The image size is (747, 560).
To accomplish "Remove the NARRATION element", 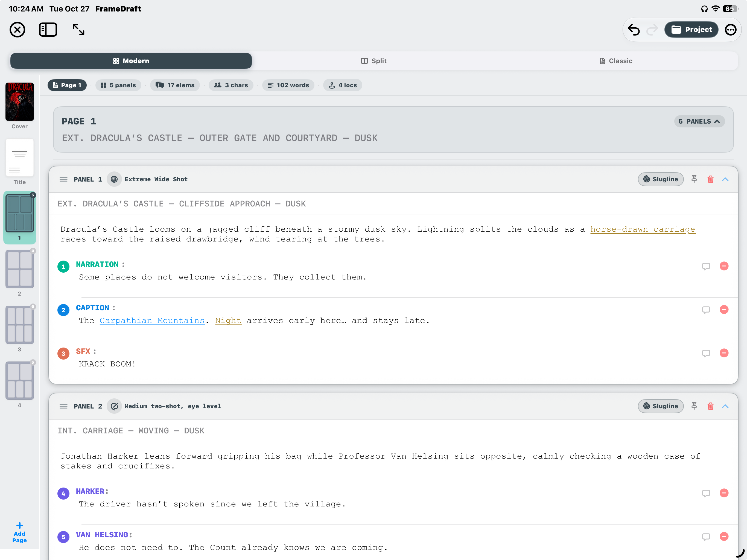I will click(724, 266).
